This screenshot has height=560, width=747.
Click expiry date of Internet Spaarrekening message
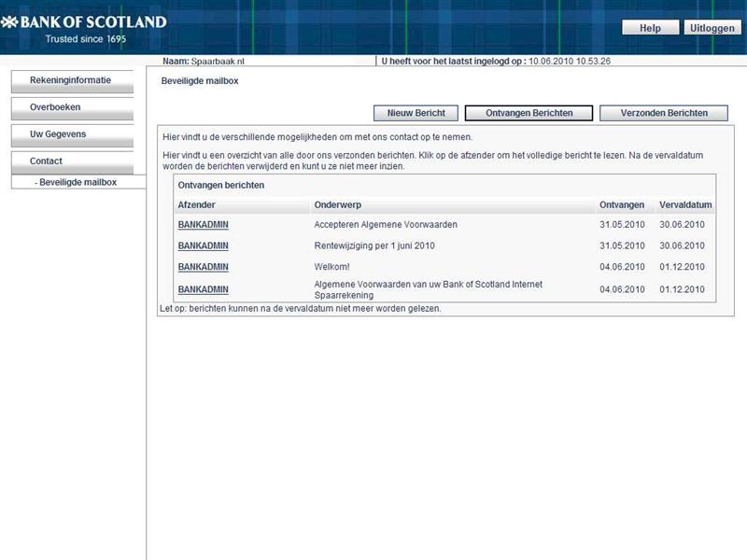click(x=682, y=289)
